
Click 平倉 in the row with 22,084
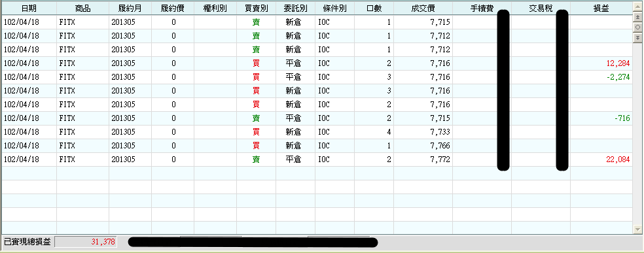pyautogui.click(x=293, y=160)
